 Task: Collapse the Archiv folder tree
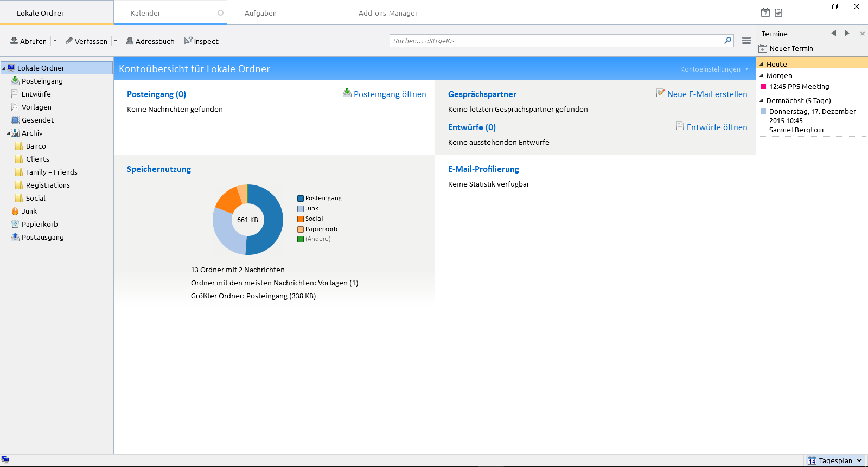[x=8, y=133]
